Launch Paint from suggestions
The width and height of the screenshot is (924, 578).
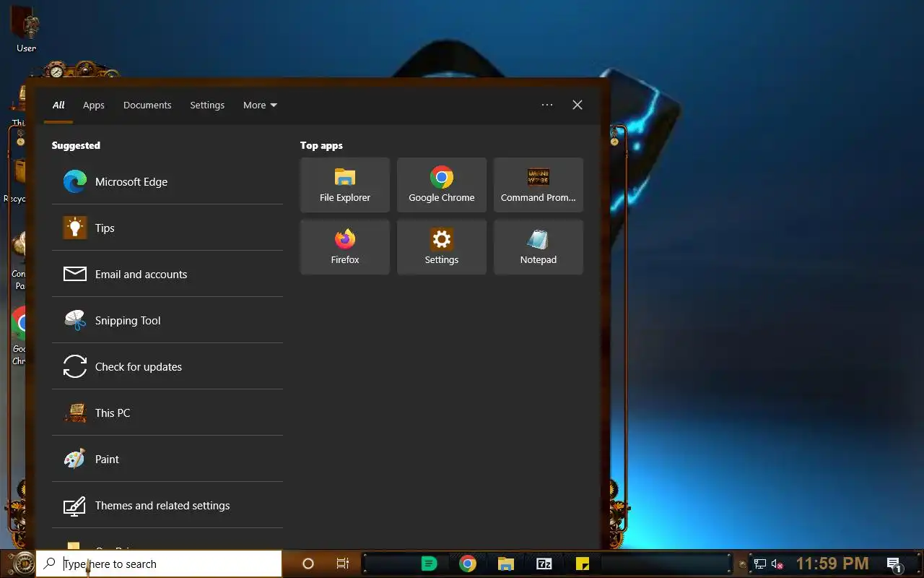pyautogui.click(x=167, y=459)
